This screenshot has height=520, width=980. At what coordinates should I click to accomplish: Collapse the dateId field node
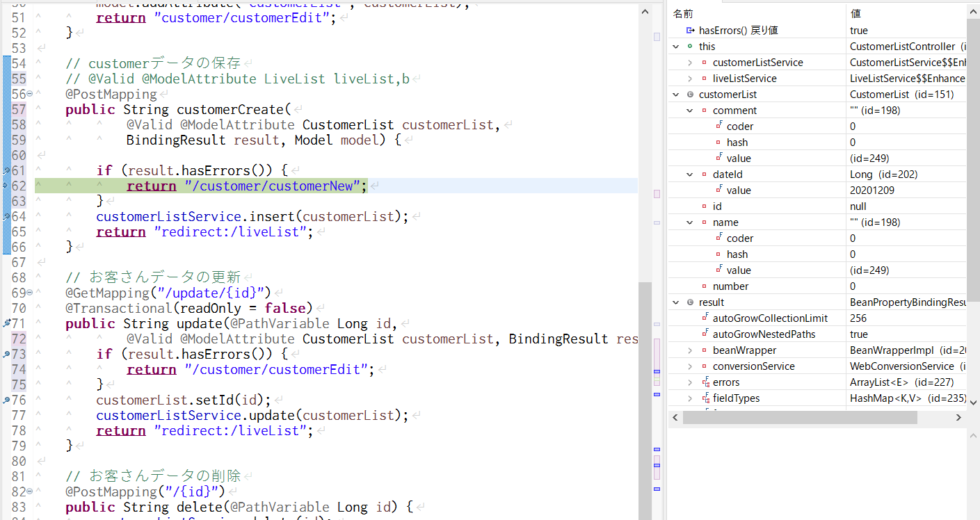tap(689, 174)
